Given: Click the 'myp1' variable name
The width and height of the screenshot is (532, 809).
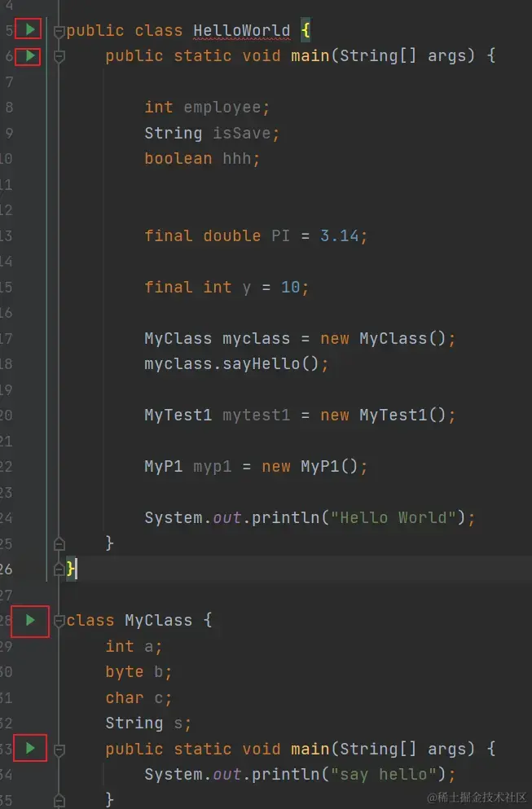Looking at the screenshot, I should 212,466.
